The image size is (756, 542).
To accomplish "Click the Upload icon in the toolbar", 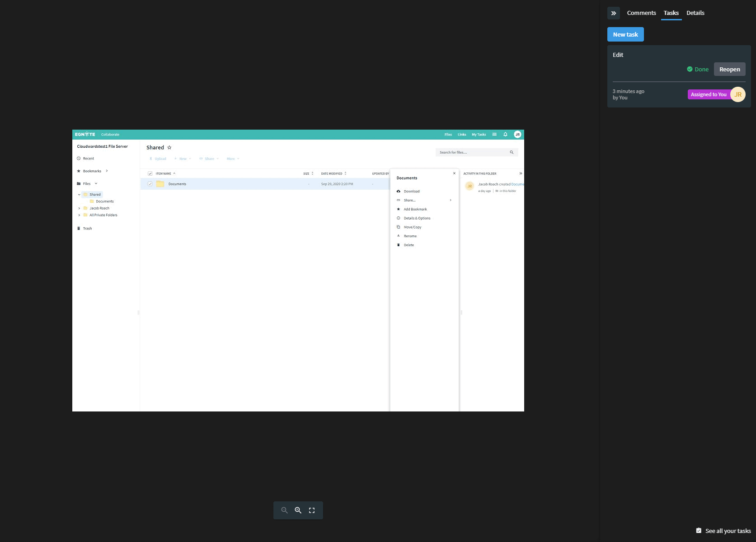I will coord(152,159).
